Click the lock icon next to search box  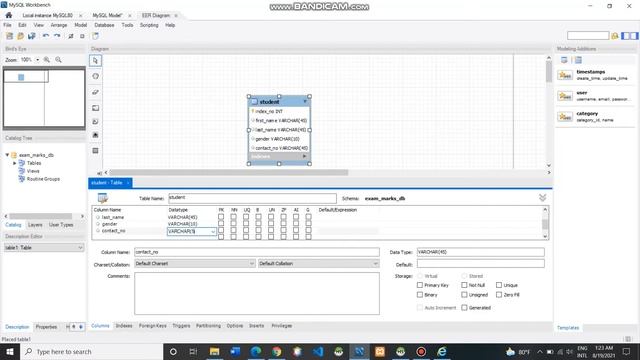pyautogui.click(x=615, y=36)
